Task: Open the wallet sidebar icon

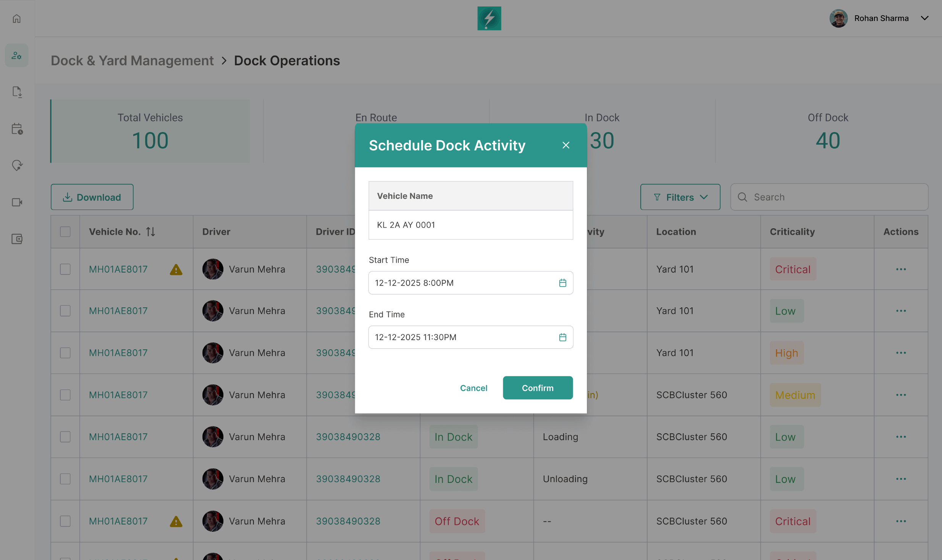Action: point(17,239)
